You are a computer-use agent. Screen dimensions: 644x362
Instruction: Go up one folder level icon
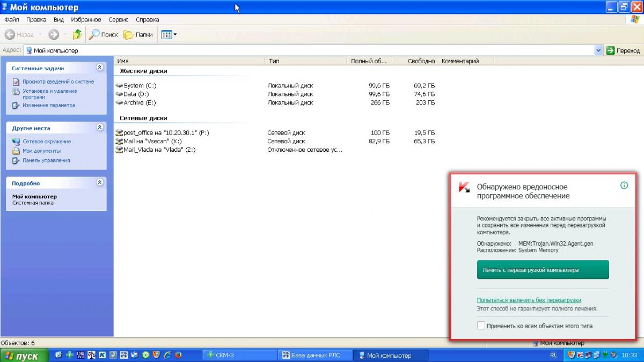77,34
